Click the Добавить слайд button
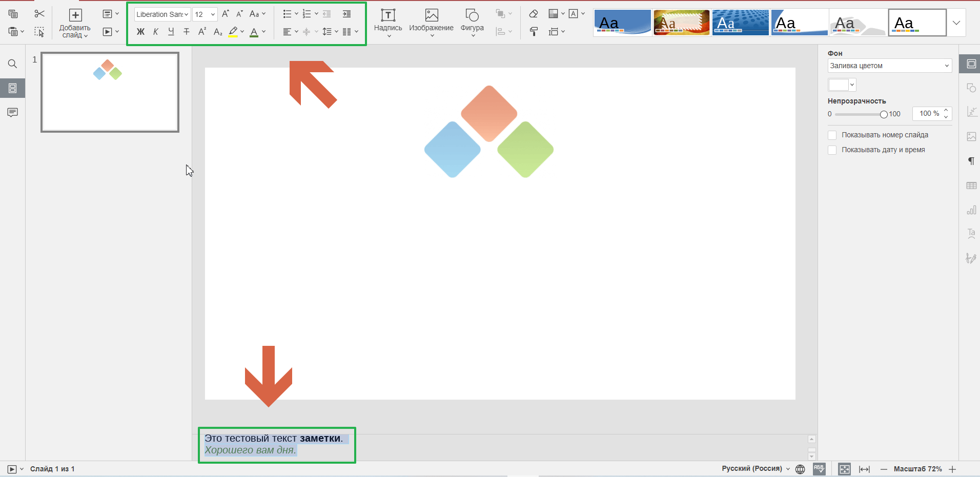 click(75, 23)
